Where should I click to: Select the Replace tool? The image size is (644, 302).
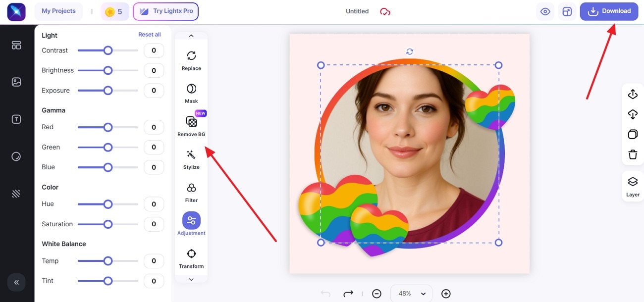tap(191, 60)
